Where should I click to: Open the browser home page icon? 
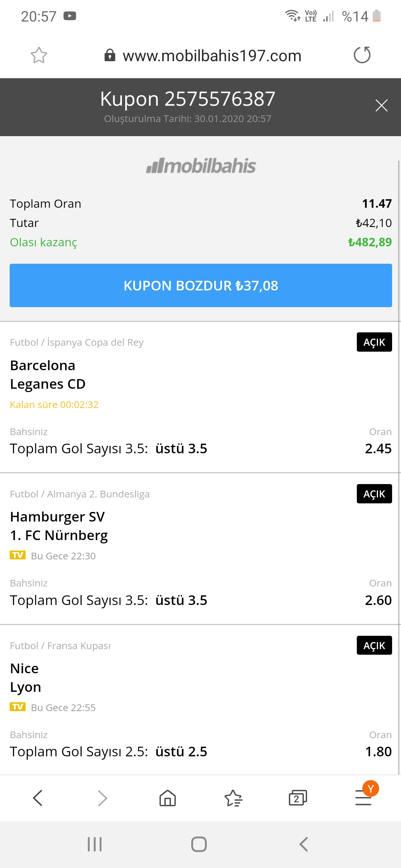(x=167, y=798)
